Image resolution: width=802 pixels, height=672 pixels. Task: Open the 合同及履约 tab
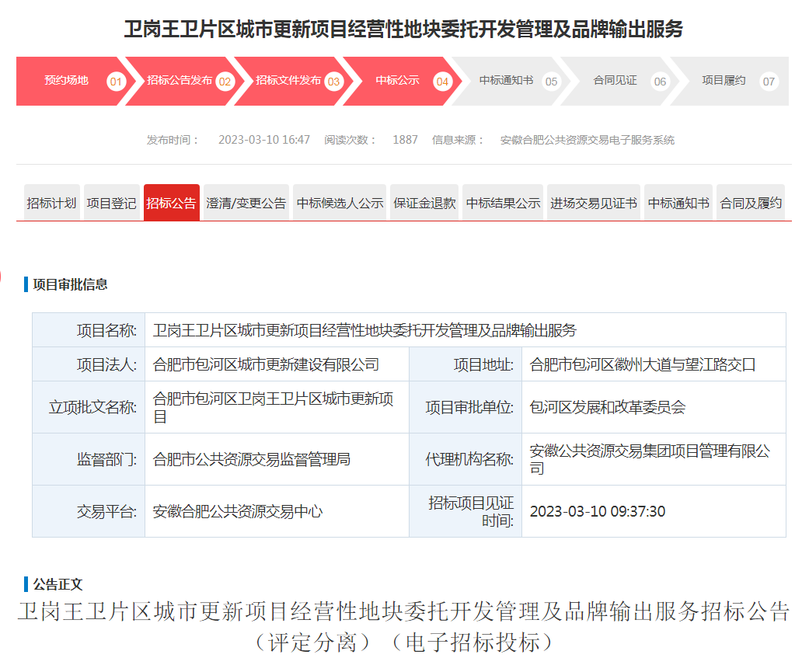pos(751,203)
